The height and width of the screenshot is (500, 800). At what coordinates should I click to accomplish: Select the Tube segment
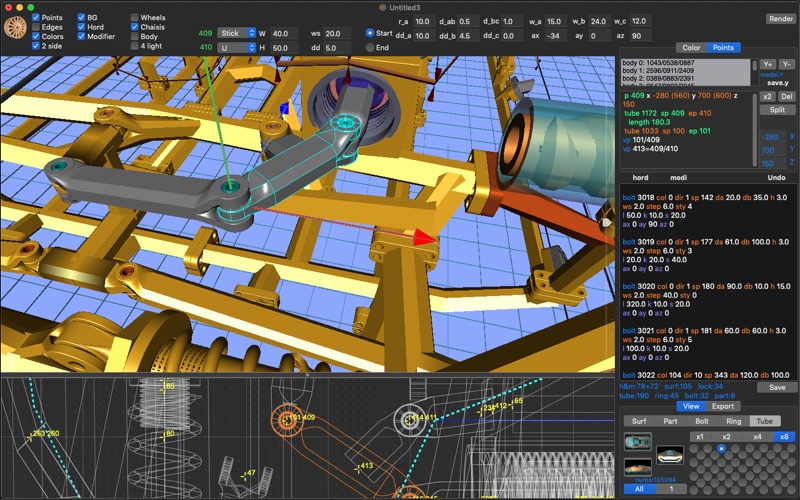(765, 421)
